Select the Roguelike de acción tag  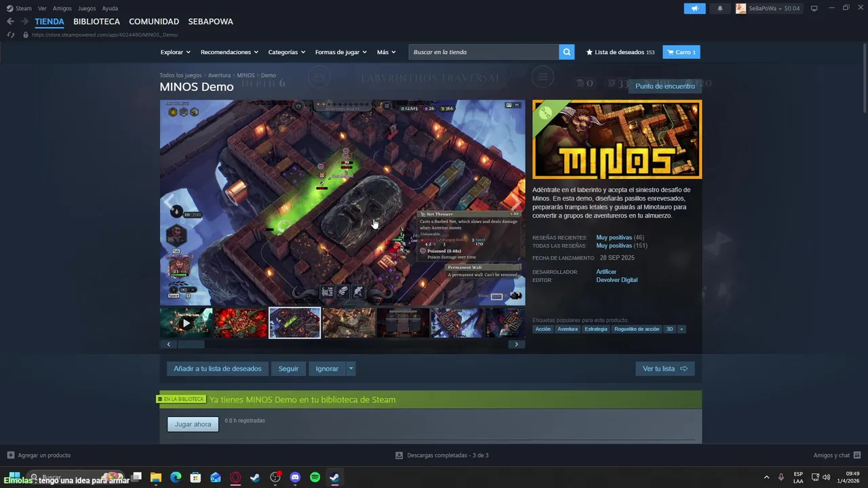[x=637, y=329]
